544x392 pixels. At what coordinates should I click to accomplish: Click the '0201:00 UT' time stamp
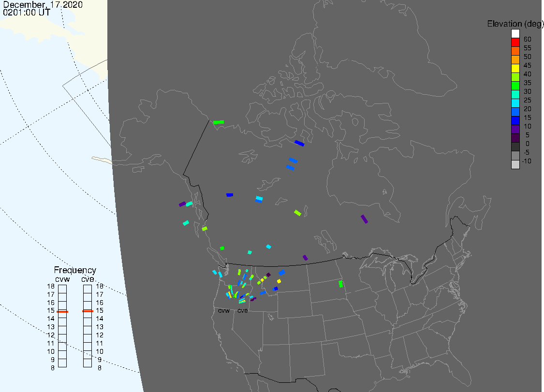(27, 13)
